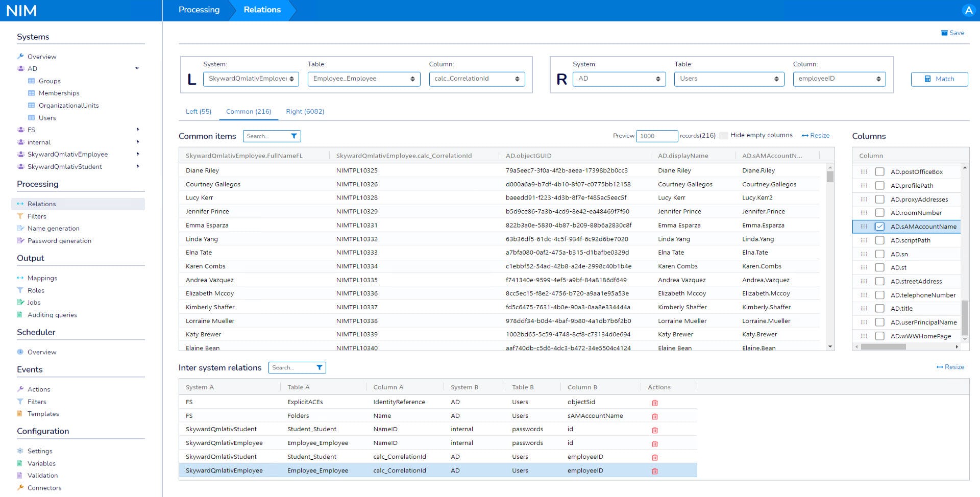
Task: Delete the SkywardQmlativStudent internal relation
Action: 655,430
